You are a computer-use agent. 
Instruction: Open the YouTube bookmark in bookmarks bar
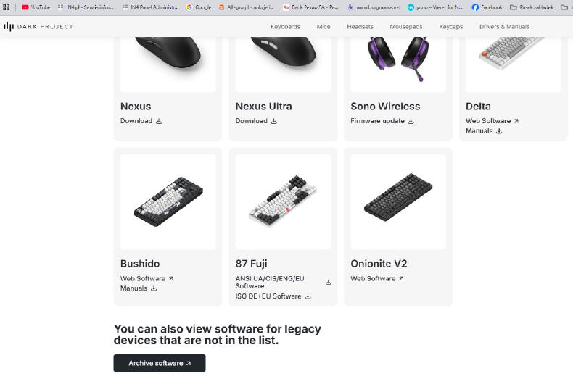pos(36,7)
